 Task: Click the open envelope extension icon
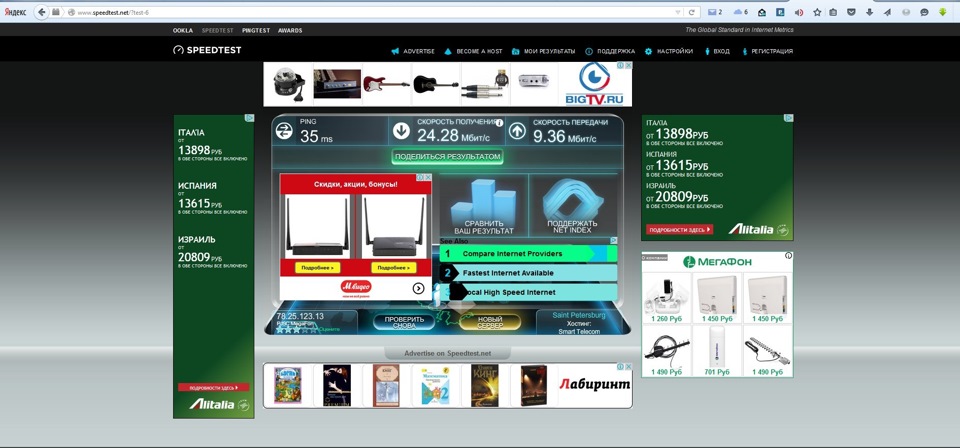click(762, 12)
